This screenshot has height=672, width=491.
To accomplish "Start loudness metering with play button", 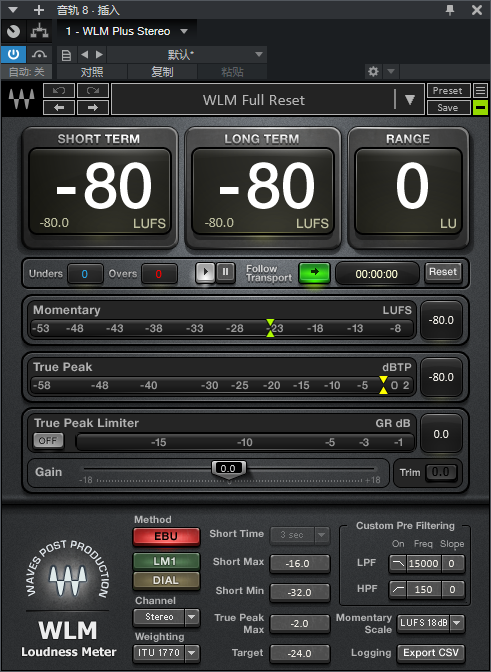I will click(205, 272).
